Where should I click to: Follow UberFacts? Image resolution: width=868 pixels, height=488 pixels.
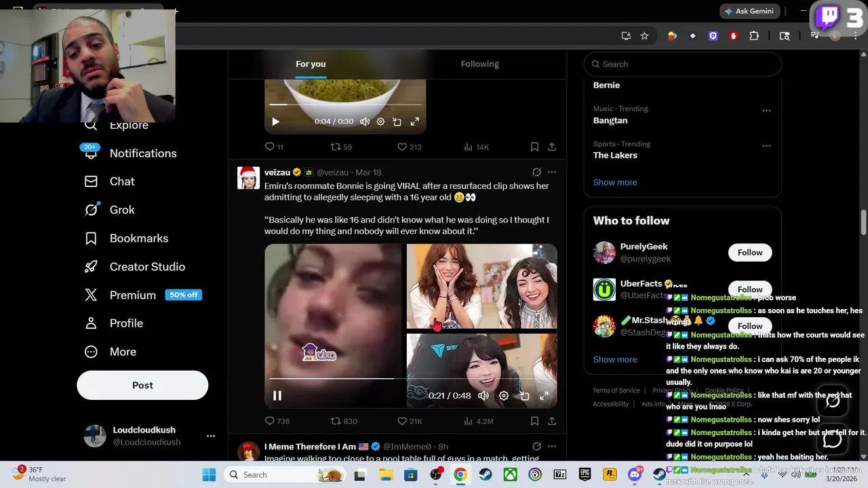click(750, 289)
